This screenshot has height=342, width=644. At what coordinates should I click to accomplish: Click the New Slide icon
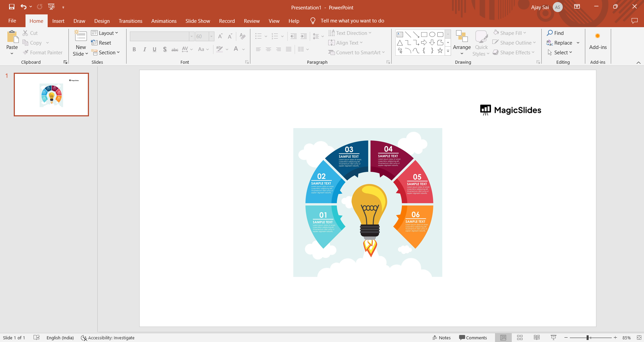[x=81, y=36]
